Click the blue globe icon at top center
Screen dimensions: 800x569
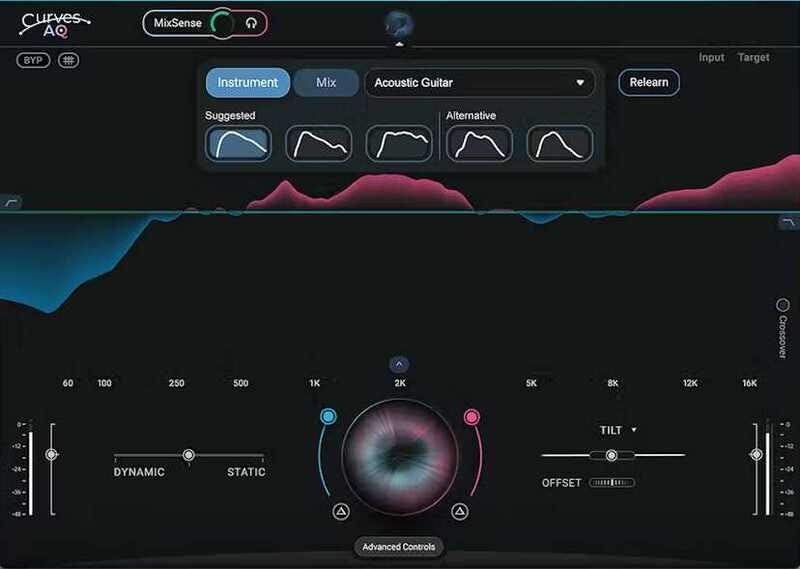pyautogui.click(x=399, y=24)
